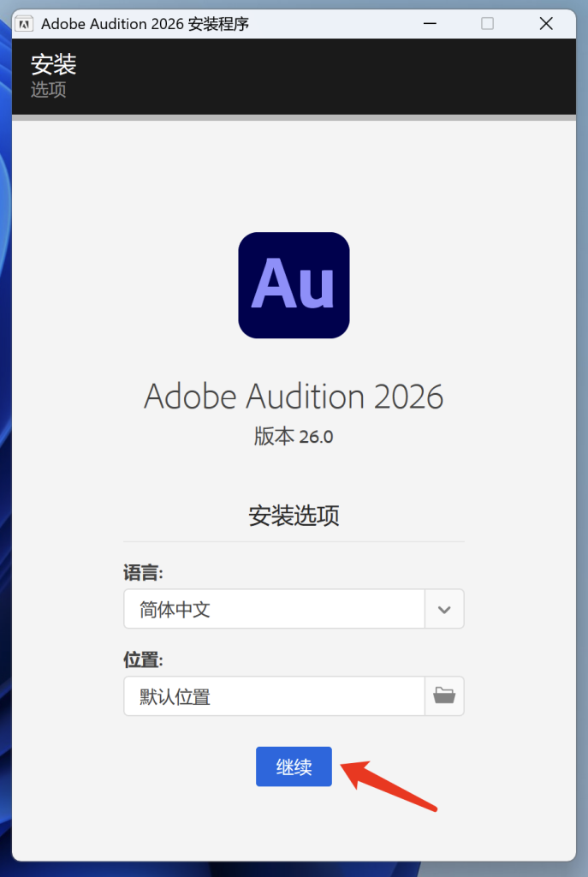Click the Adobe Audition 2026 product title
Image resolution: width=588 pixels, height=877 pixels.
pos(294,397)
